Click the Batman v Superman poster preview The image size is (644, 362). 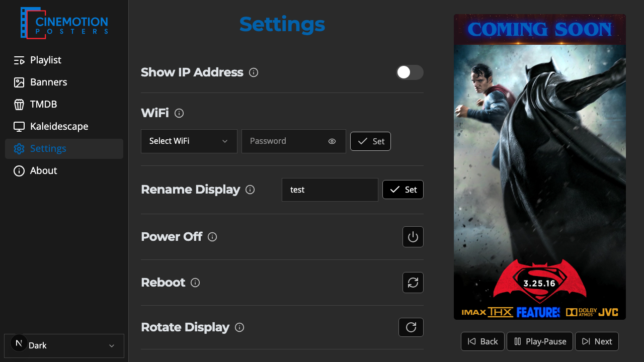click(540, 167)
